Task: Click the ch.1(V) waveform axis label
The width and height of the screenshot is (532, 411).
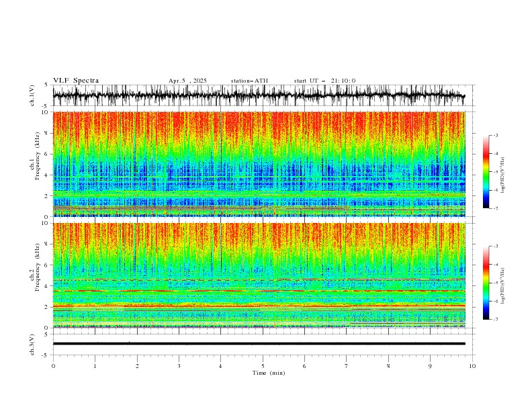Action: click(x=32, y=95)
